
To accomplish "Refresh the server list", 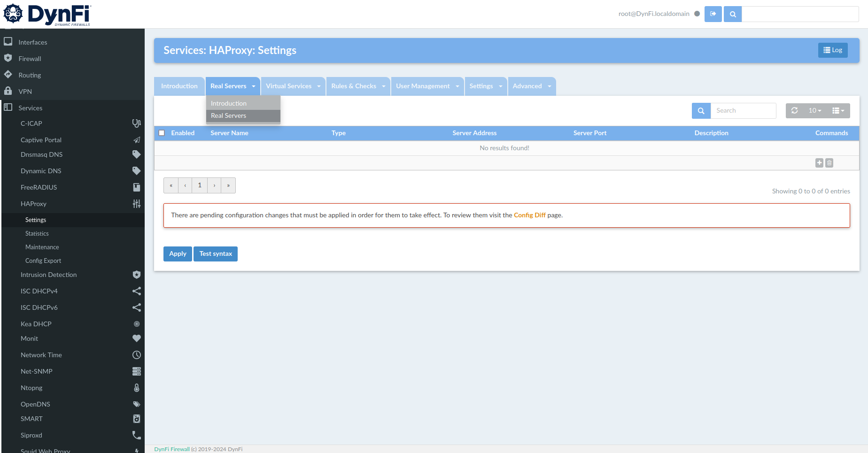I will [x=795, y=111].
